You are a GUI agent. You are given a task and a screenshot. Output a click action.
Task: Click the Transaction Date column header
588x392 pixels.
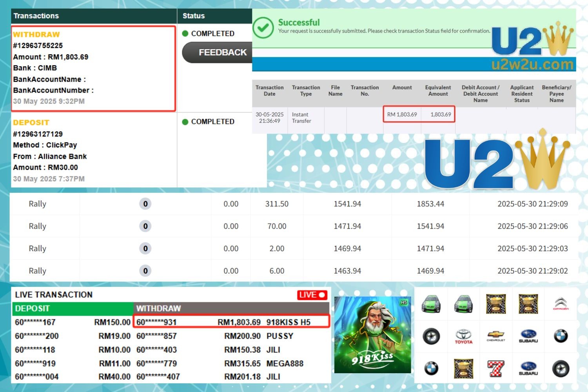point(270,91)
